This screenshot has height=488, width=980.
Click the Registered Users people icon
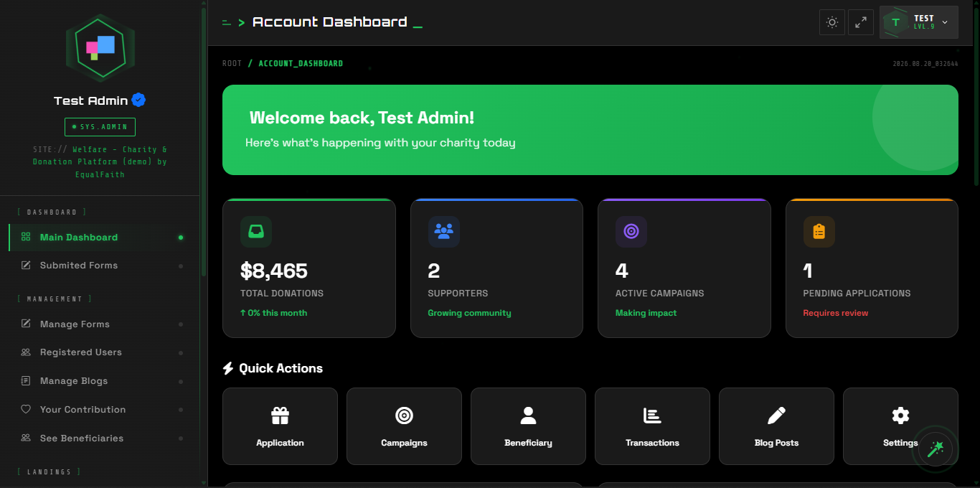[x=26, y=352]
